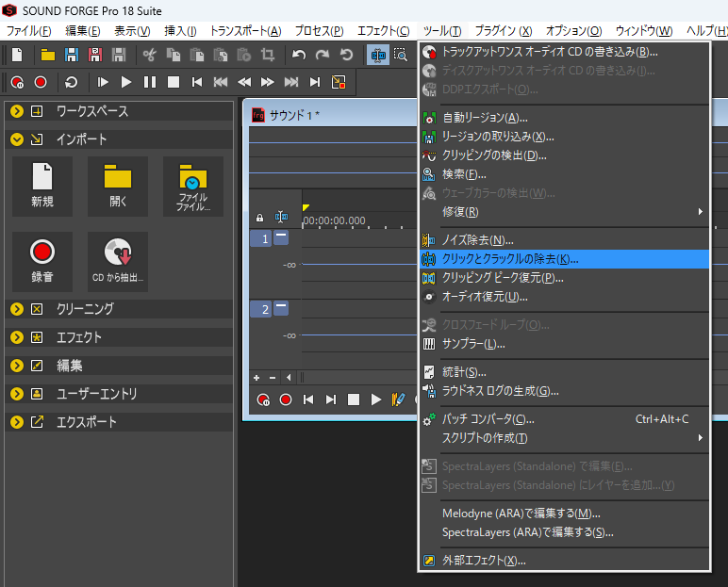Select サンプラー(L)... menu item
The height and width of the screenshot is (587, 728).
coord(564,344)
